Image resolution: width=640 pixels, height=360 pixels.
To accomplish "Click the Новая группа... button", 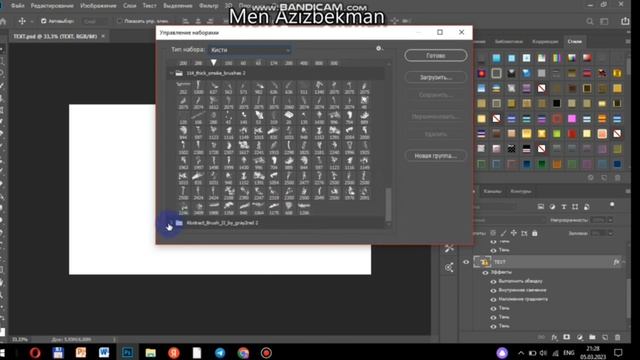I will (436, 156).
